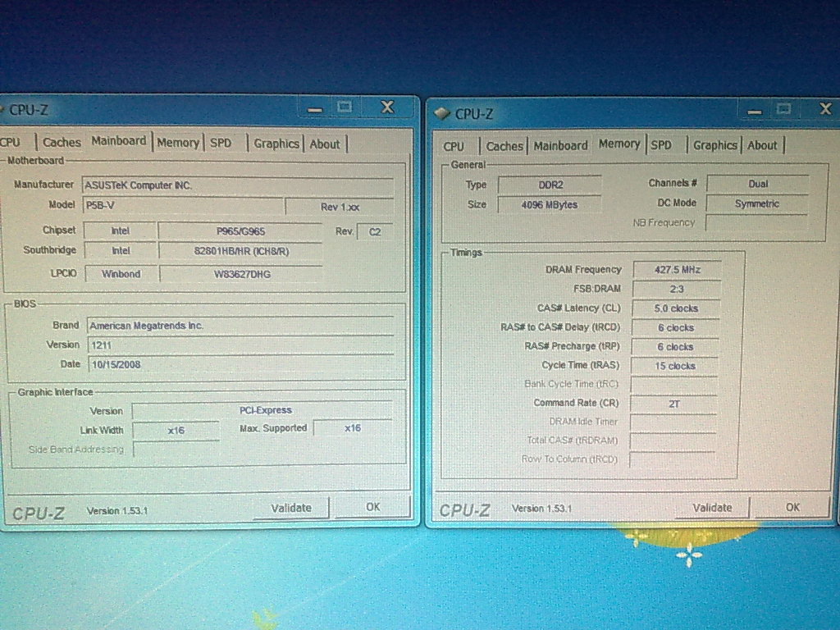This screenshot has height=630, width=840.
Task: Click the graphic interface version PCI-Express
Action: point(262,410)
